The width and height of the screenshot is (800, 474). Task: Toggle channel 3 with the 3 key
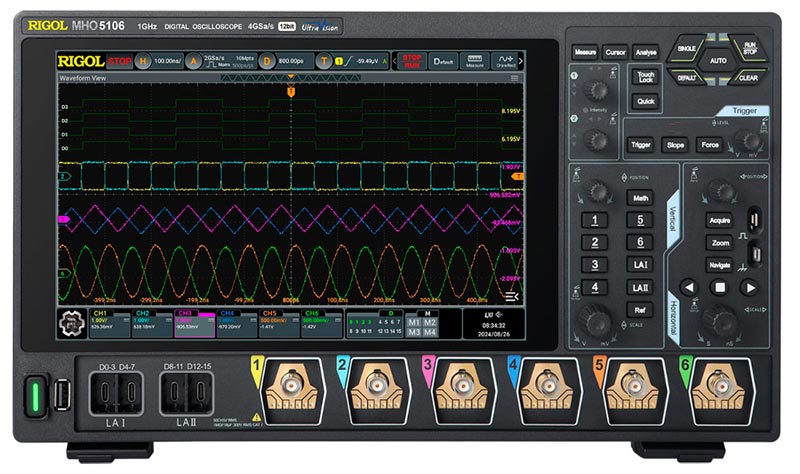pos(594,265)
